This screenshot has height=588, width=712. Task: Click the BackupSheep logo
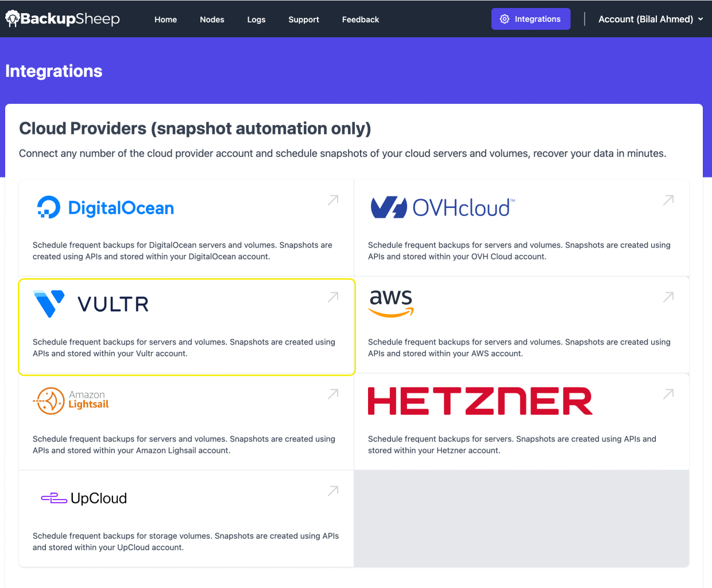pyautogui.click(x=63, y=19)
